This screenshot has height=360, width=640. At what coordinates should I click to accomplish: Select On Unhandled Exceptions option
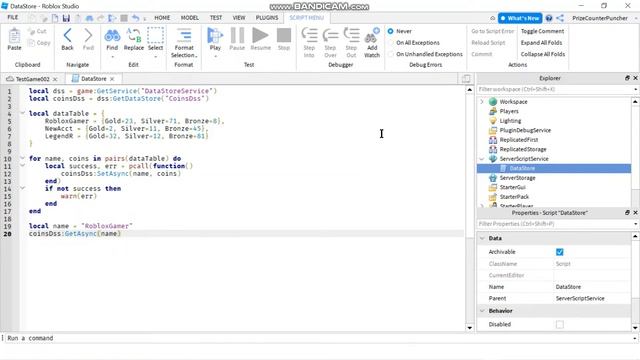391,54
